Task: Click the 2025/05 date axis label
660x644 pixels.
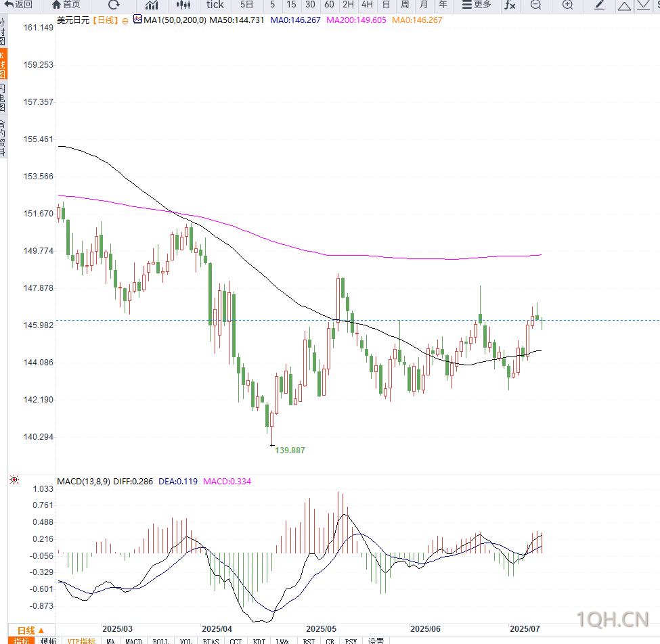Action: 321,629
